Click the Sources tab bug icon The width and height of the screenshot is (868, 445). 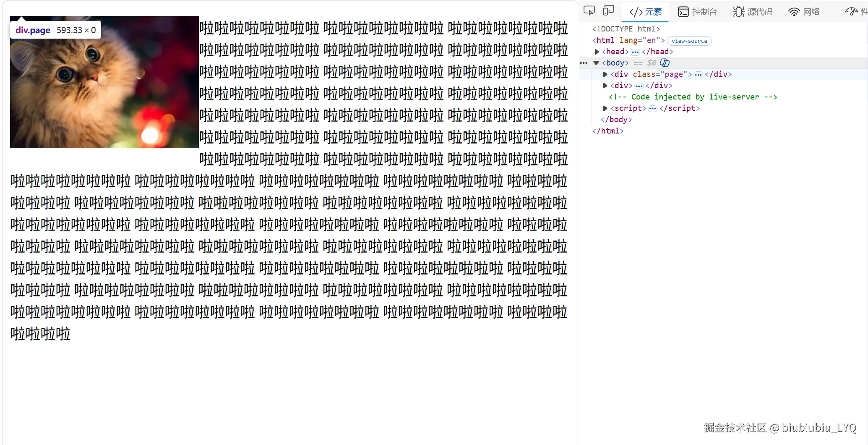(x=738, y=12)
